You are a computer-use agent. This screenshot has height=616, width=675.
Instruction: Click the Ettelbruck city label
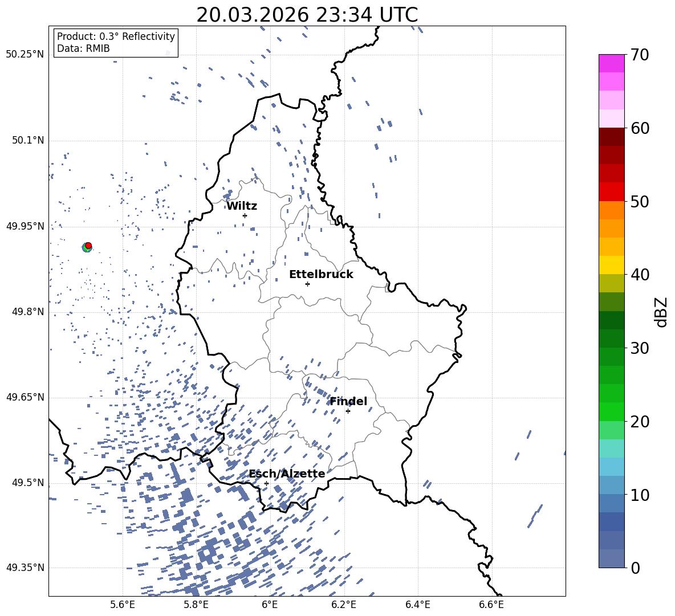pyautogui.click(x=321, y=275)
